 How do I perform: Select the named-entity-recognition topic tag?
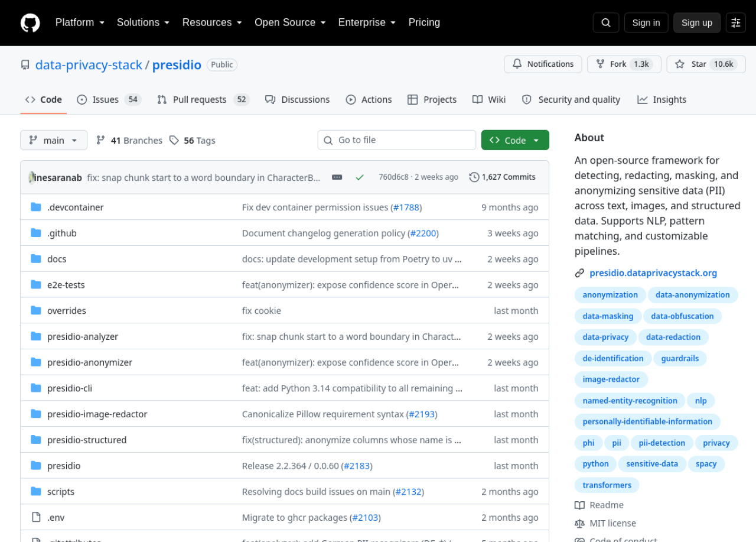click(630, 401)
